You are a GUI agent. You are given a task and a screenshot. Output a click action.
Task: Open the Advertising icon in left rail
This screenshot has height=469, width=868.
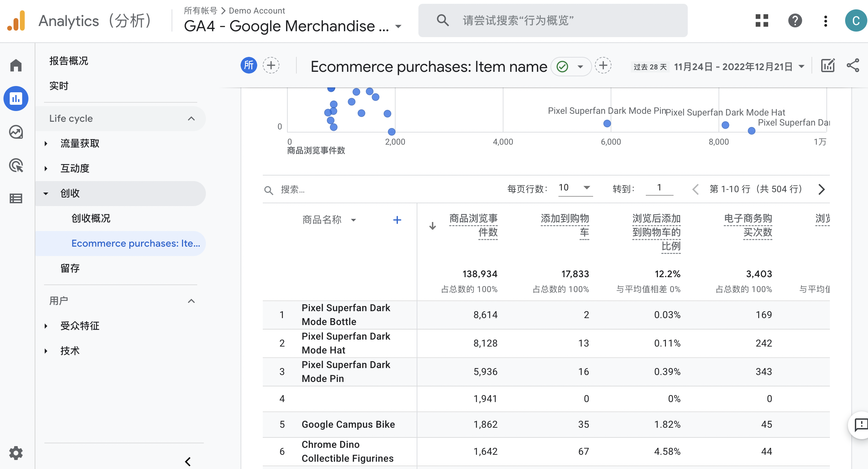(16, 165)
